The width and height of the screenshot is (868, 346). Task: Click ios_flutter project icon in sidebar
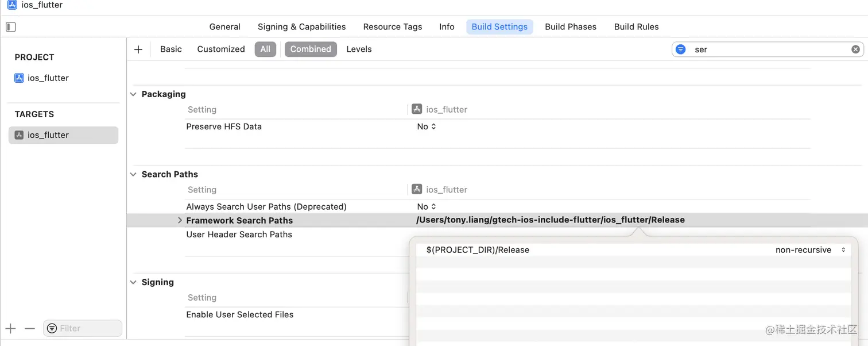click(x=19, y=78)
